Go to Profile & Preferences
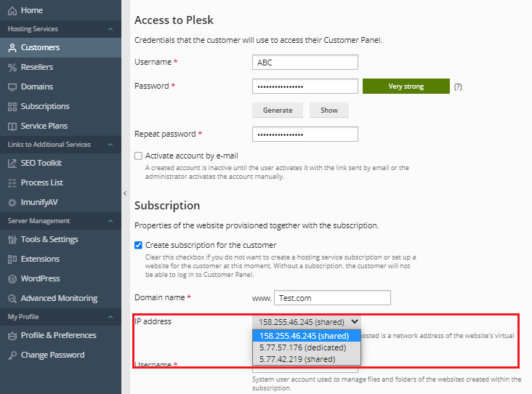 click(x=58, y=335)
